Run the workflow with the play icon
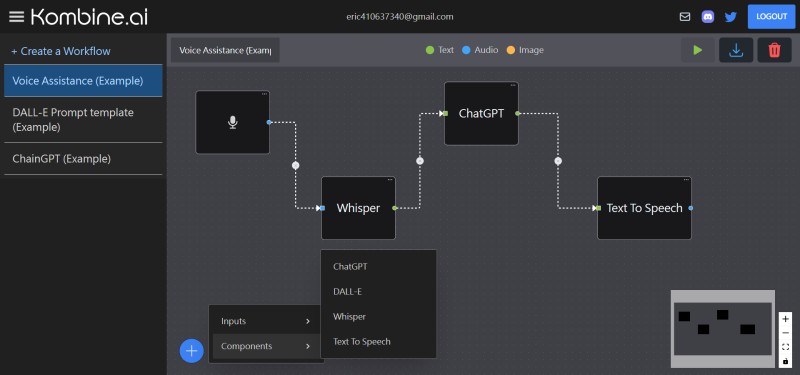This screenshot has width=800, height=375. (x=697, y=50)
